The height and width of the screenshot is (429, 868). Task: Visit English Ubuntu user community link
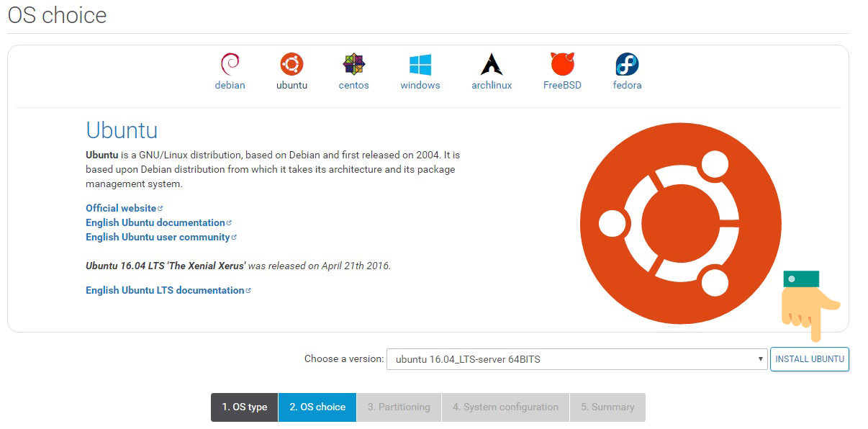[158, 237]
